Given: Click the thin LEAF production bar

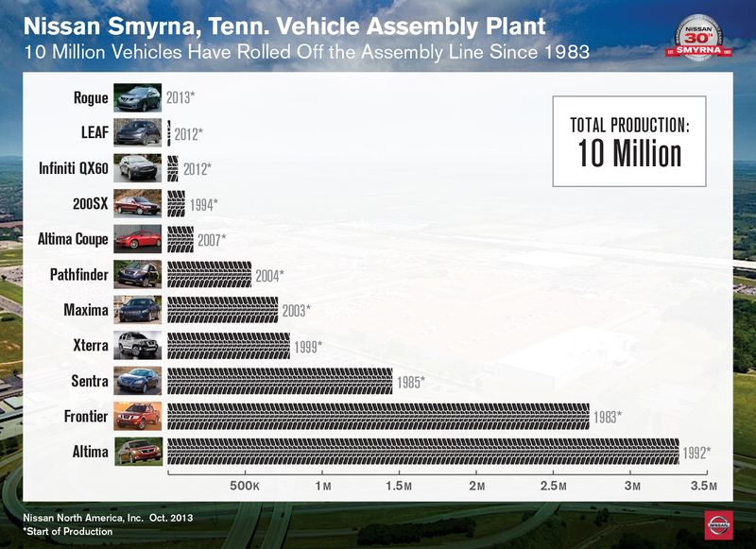Looking at the screenshot, I should coord(169,133).
